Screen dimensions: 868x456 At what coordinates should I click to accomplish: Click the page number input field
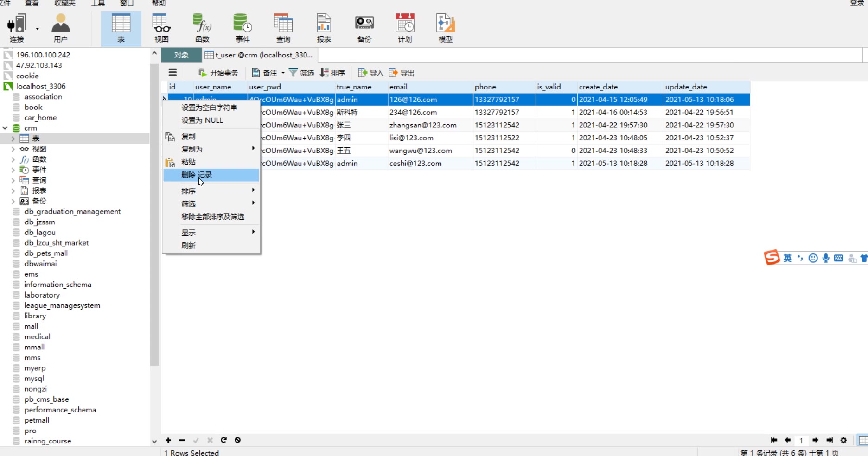(x=801, y=441)
